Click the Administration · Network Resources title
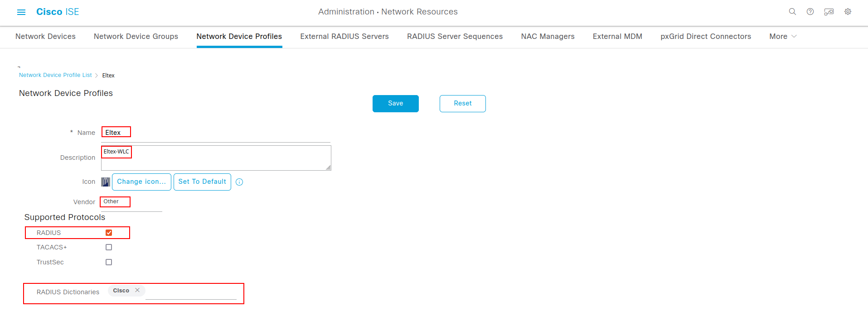Viewport: 868px width, 311px height. tap(388, 12)
